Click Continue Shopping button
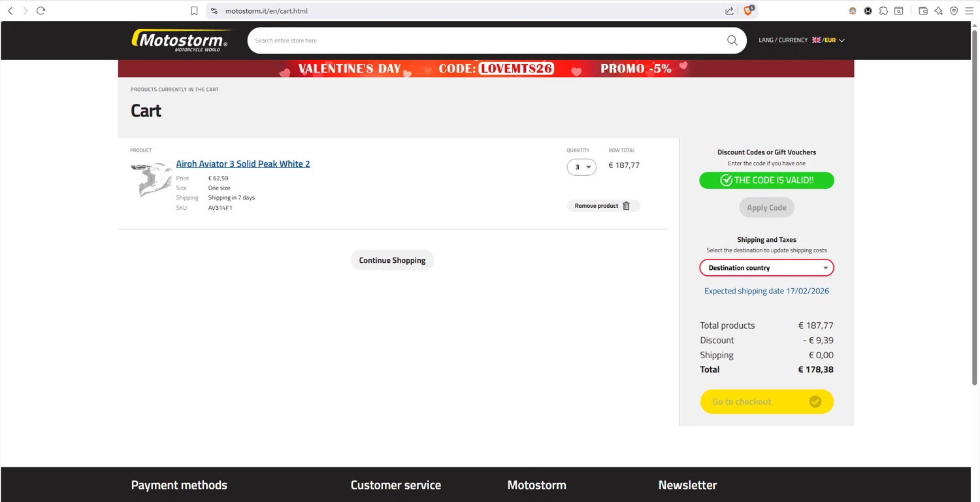 point(392,260)
